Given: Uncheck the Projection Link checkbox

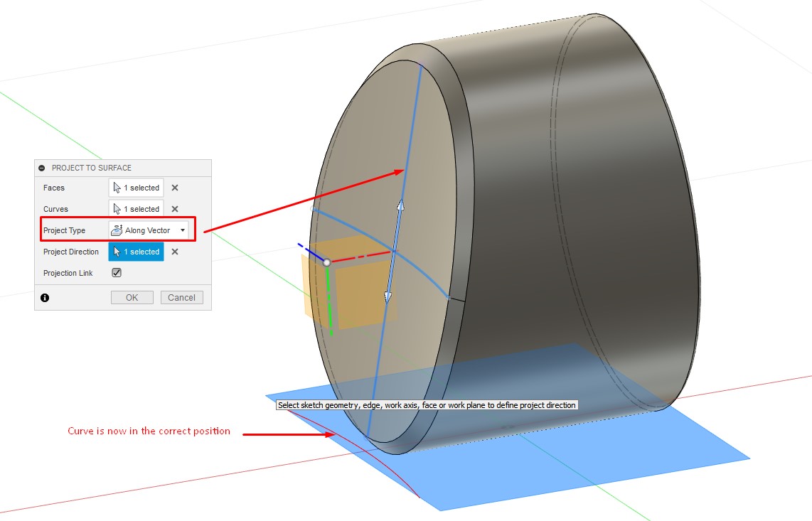Looking at the screenshot, I should click(x=116, y=272).
